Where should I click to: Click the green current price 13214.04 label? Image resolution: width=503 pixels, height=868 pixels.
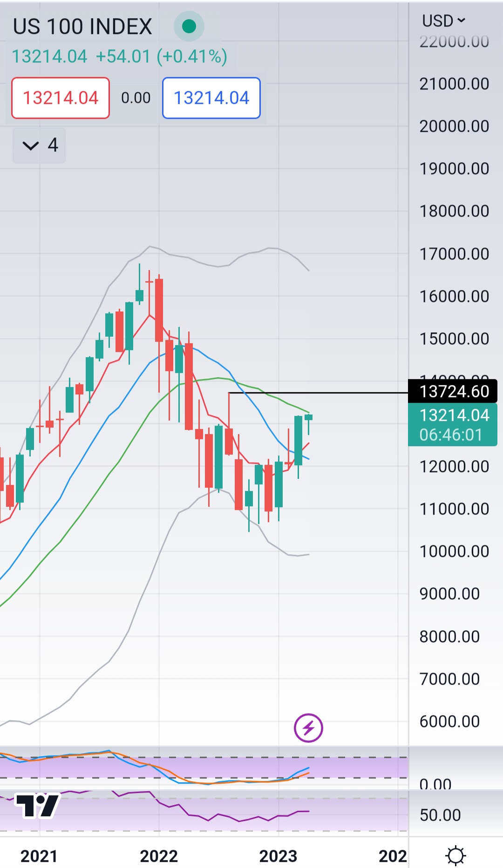click(454, 424)
